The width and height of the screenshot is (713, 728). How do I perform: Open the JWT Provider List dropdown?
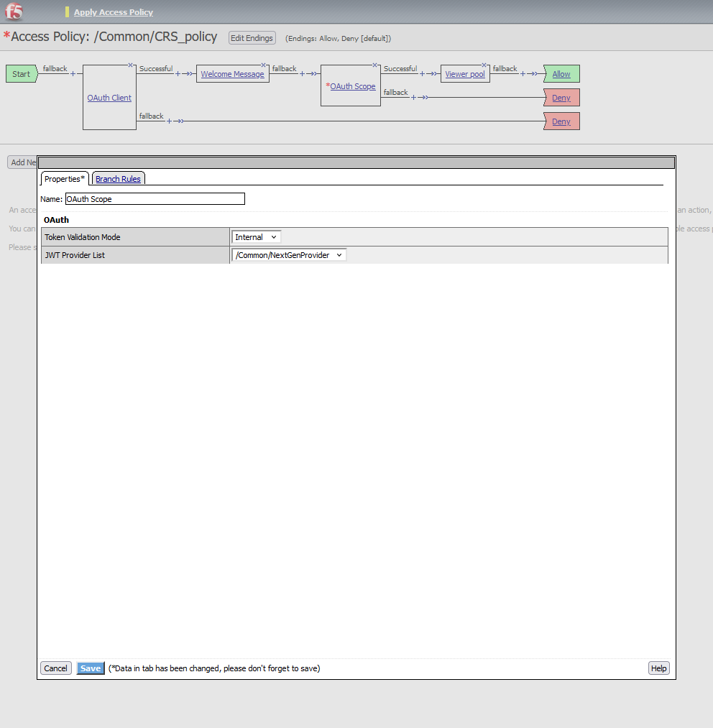(x=288, y=254)
